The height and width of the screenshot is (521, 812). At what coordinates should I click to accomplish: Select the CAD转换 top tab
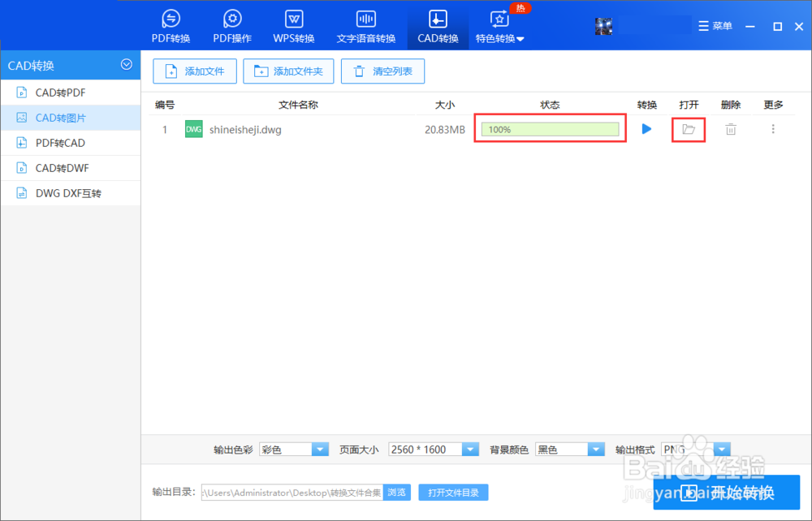pos(438,26)
